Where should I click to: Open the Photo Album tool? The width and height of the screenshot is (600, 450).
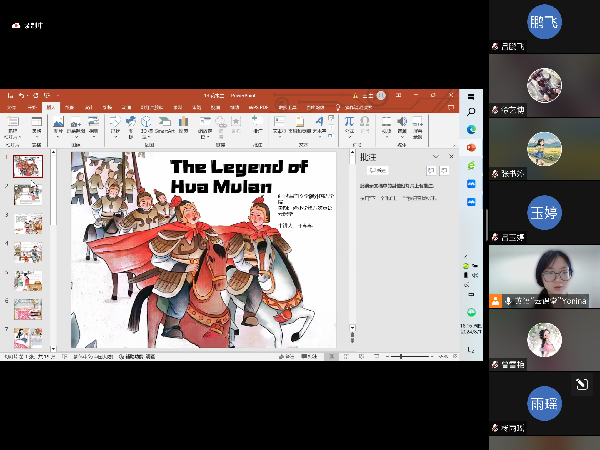[x=93, y=126]
